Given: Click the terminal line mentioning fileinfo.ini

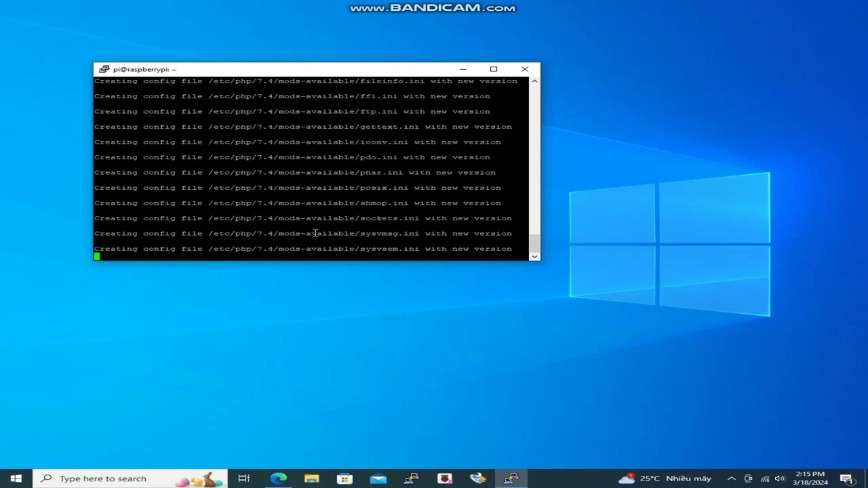Looking at the screenshot, I should click(x=306, y=81).
